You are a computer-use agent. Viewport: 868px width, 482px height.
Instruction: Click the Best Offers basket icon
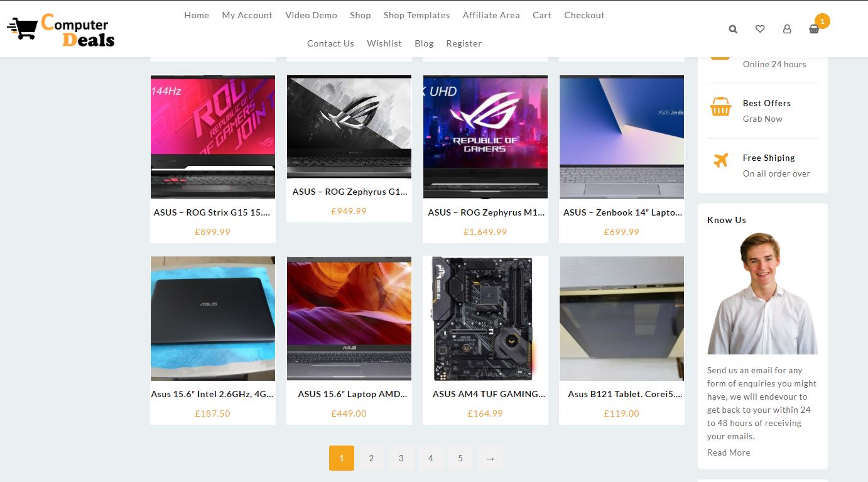pos(720,107)
